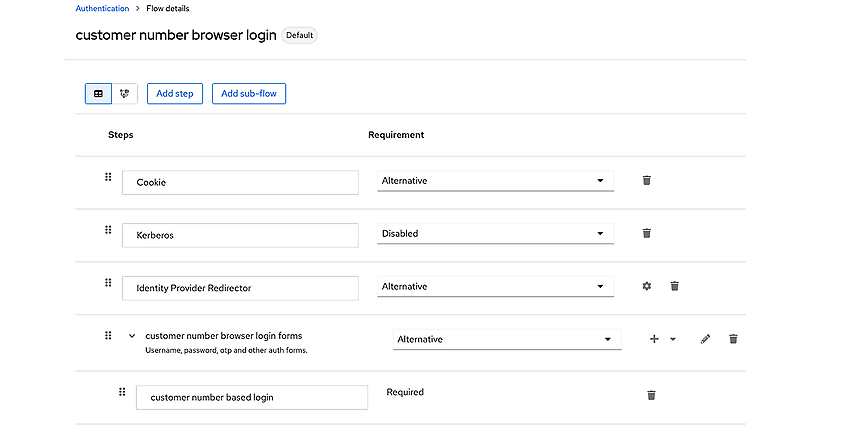Open Identity Provider Redirector requirement dropdown

(495, 287)
